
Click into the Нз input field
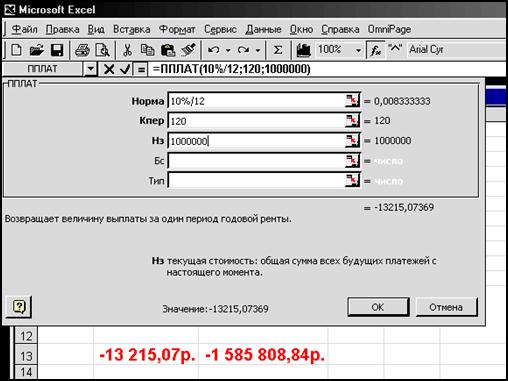[257, 141]
